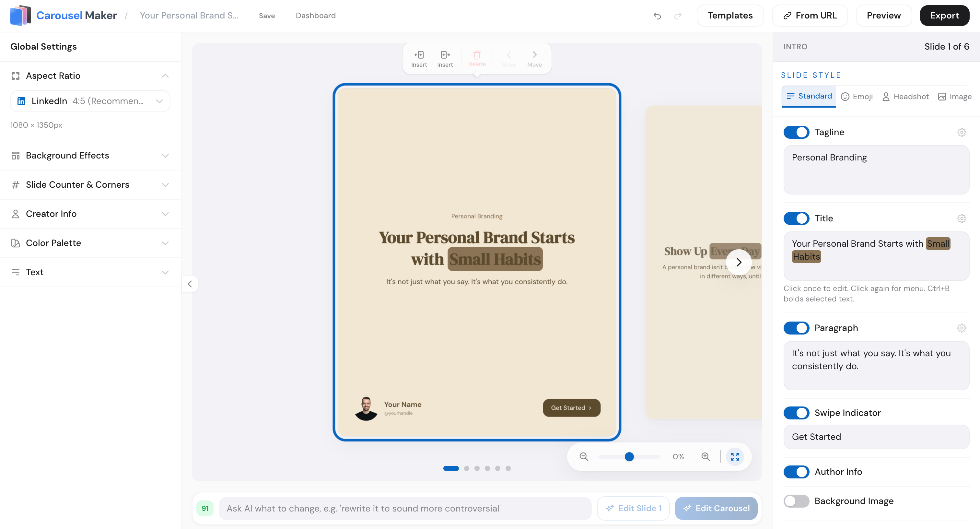Select the Headshot slide style tab
The width and height of the screenshot is (980, 529).
point(906,96)
